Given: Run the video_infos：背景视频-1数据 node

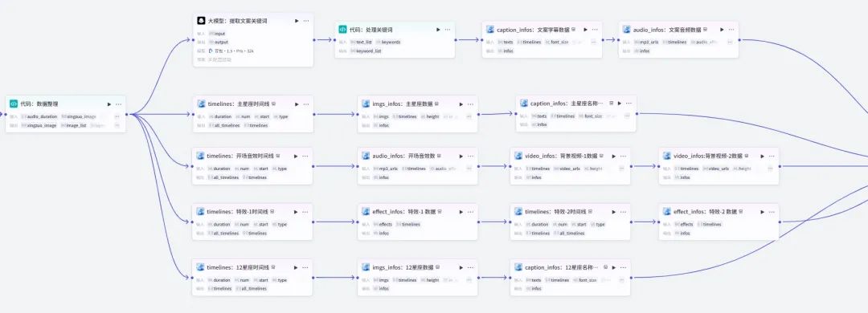Looking at the screenshot, I should tap(613, 156).
